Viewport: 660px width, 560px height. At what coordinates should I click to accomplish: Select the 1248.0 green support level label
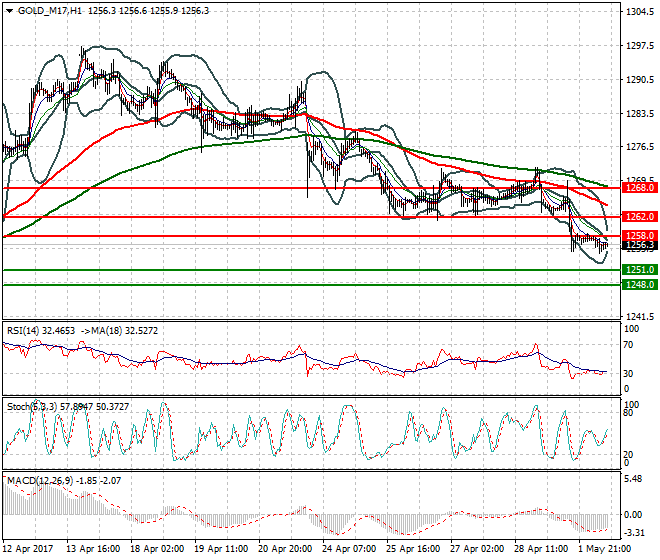(640, 285)
